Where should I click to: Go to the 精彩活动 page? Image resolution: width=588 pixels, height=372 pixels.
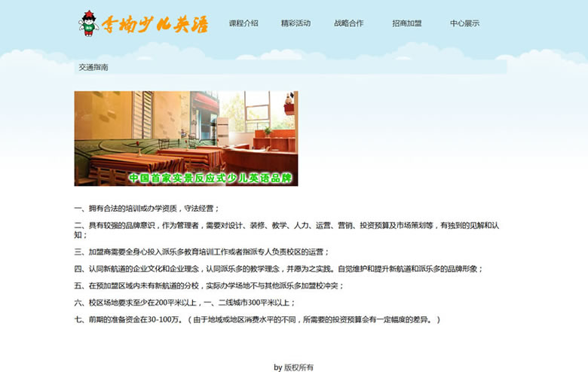[x=296, y=23]
